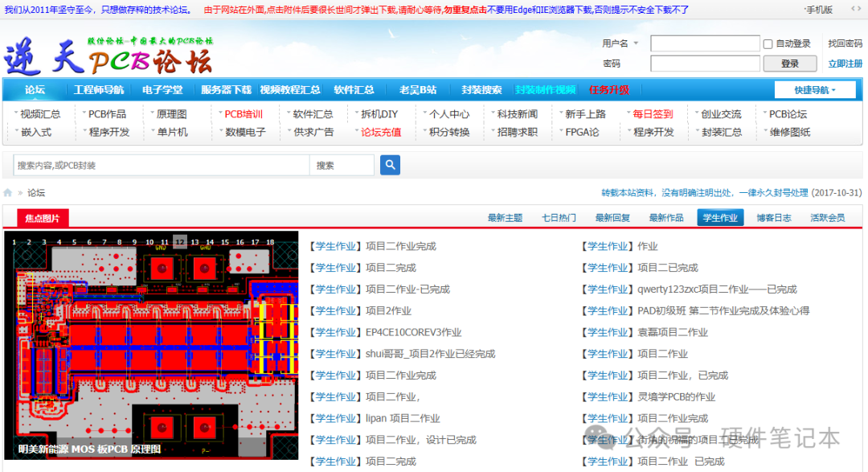This screenshot has width=868, height=472.
Task: Open the 每日签到 daily check-in link
Action: [653, 114]
